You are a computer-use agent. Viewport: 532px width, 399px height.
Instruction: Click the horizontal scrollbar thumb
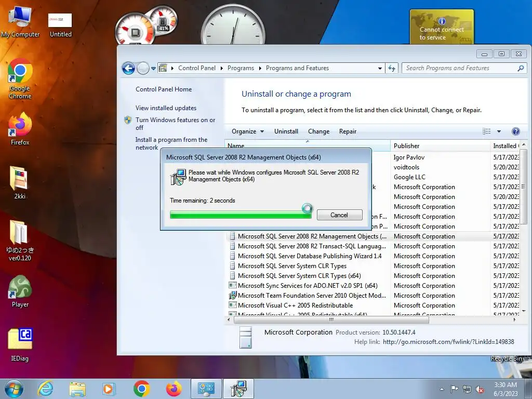331,320
